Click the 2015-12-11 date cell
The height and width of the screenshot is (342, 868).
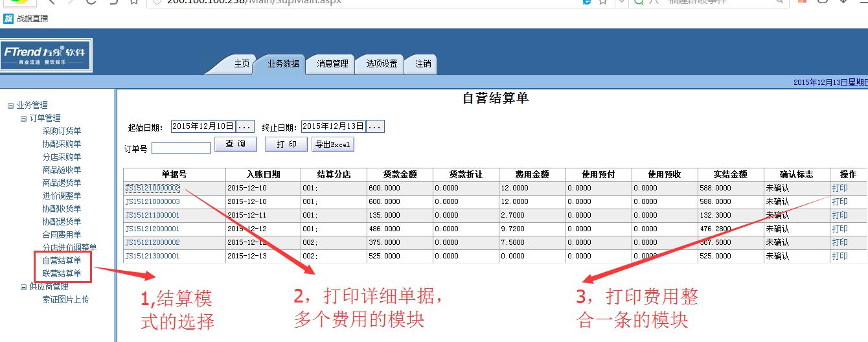click(263, 215)
